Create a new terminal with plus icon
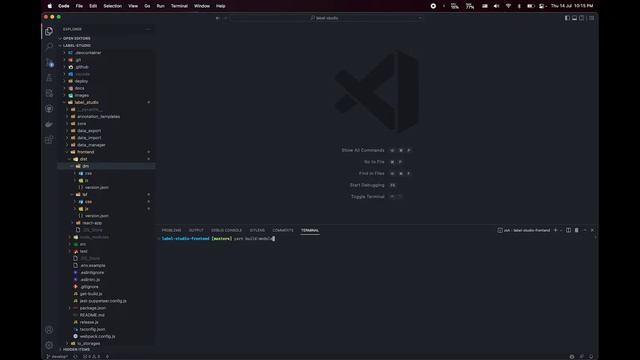The width and height of the screenshot is (640, 360). [x=556, y=230]
